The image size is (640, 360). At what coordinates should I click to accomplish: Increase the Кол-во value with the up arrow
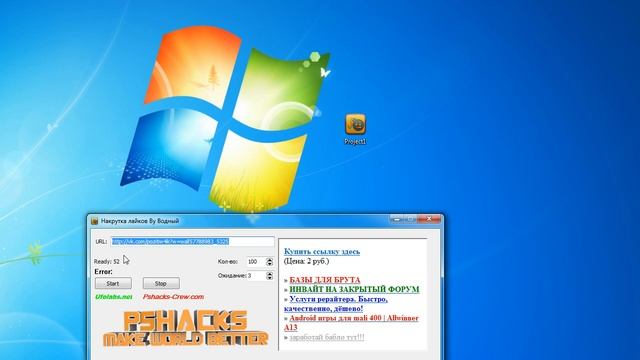(269, 260)
